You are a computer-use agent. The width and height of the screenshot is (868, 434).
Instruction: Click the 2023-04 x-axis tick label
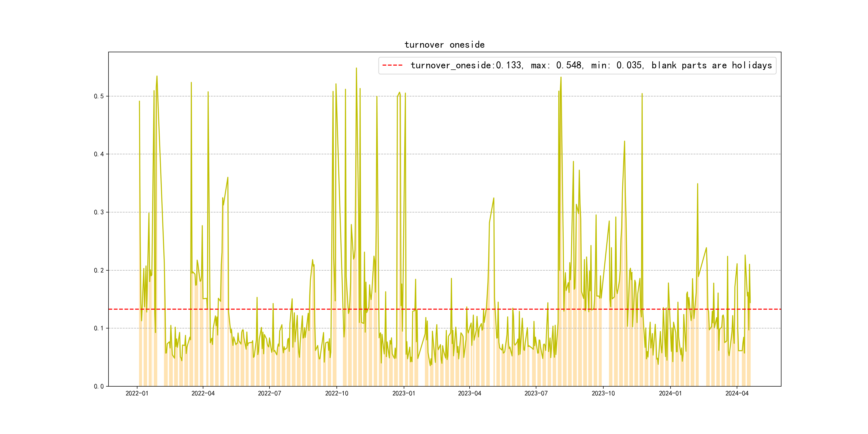(x=469, y=393)
